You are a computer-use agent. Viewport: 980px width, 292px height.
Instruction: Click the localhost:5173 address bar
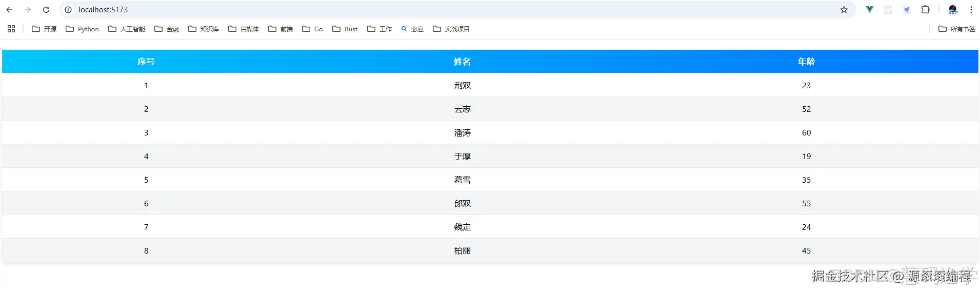click(456, 10)
